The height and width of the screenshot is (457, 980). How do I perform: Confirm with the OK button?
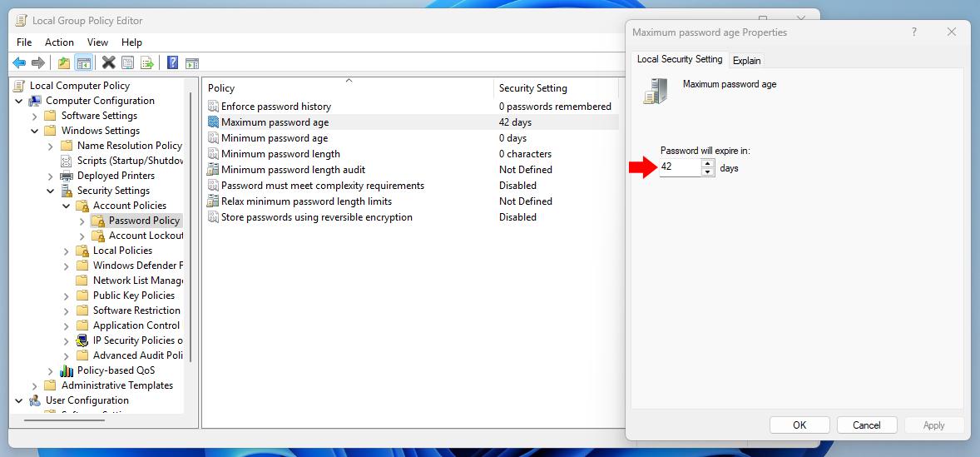(799, 425)
